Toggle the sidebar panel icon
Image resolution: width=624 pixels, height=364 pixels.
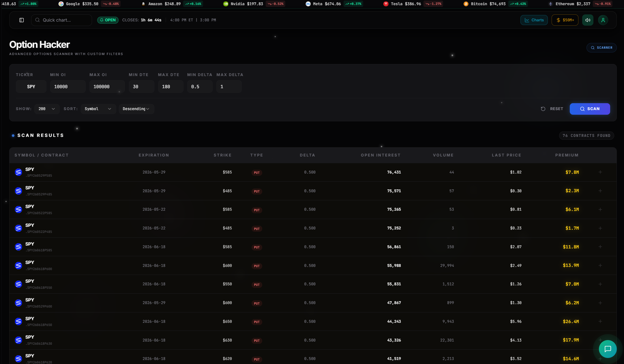(x=22, y=20)
